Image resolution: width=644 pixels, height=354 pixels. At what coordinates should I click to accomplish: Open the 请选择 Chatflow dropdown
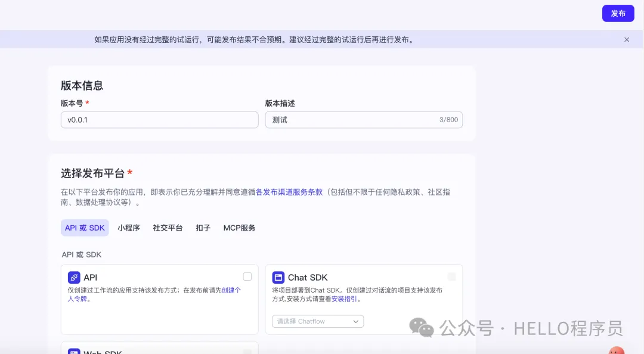pyautogui.click(x=317, y=321)
